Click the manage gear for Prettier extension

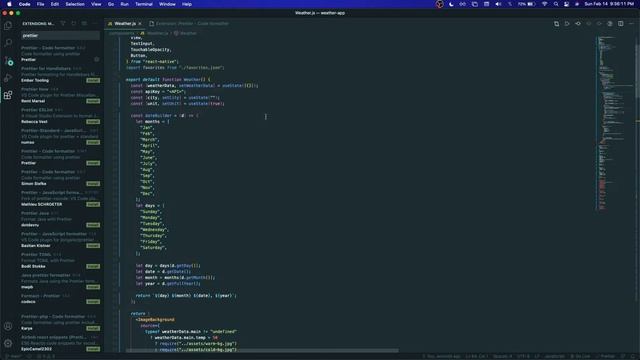point(96,60)
